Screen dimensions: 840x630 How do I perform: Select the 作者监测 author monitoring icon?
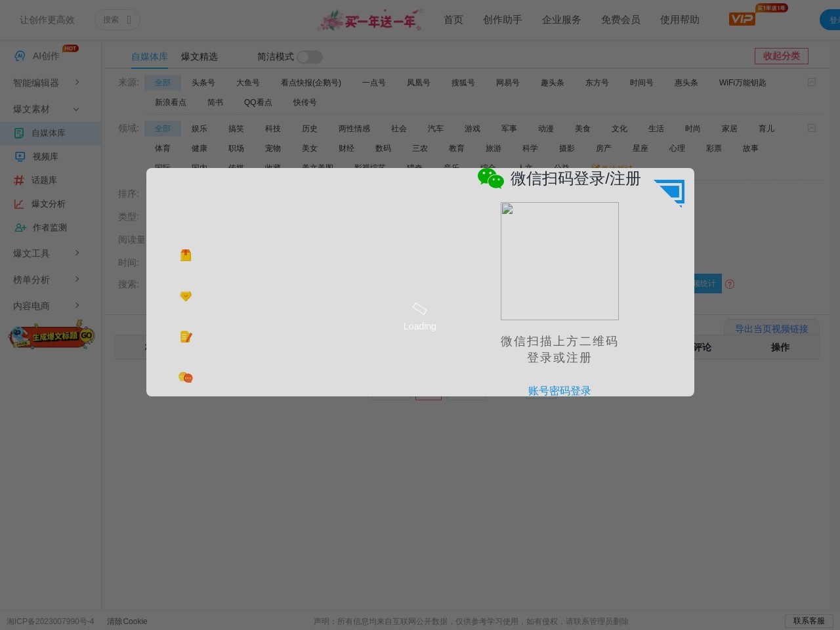click(x=20, y=227)
